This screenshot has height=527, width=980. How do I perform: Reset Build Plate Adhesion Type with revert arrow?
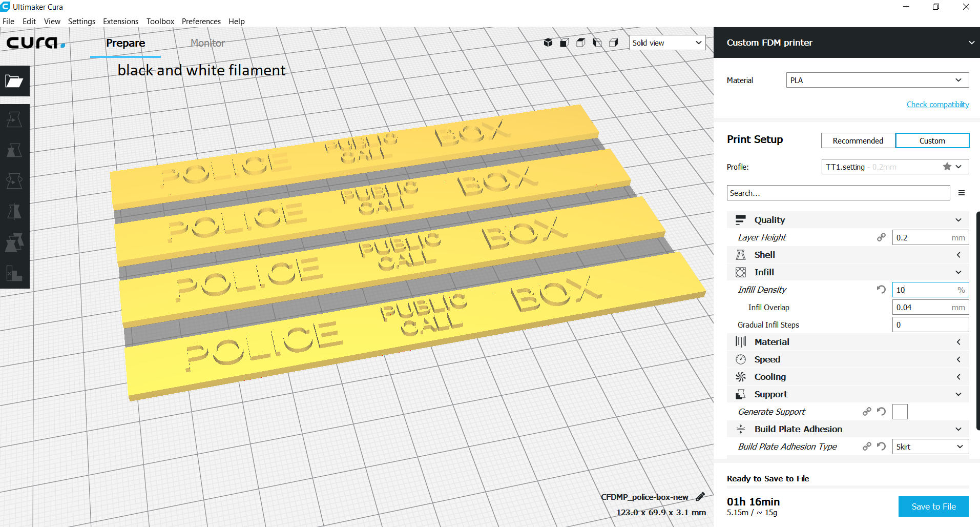click(881, 447)
